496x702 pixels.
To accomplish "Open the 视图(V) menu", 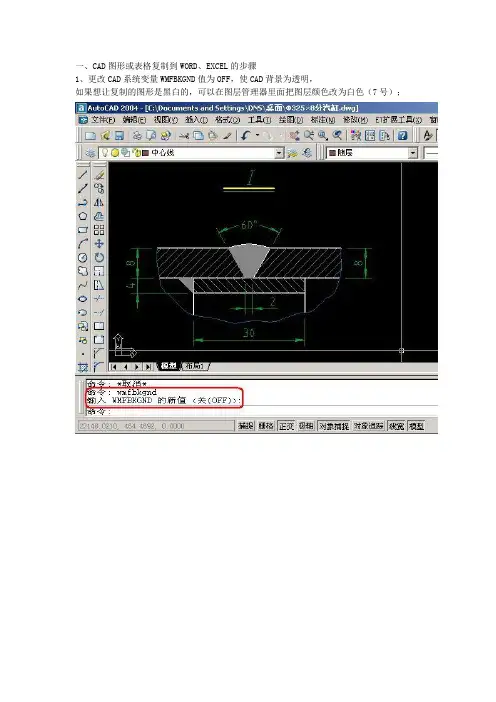I will click(x=166, y=120).
